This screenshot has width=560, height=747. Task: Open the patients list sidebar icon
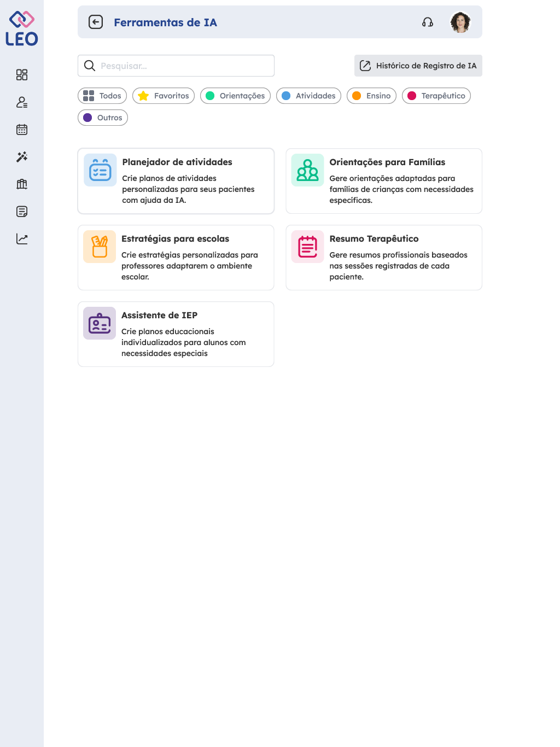pyautogui.click(x=22, y=102)
